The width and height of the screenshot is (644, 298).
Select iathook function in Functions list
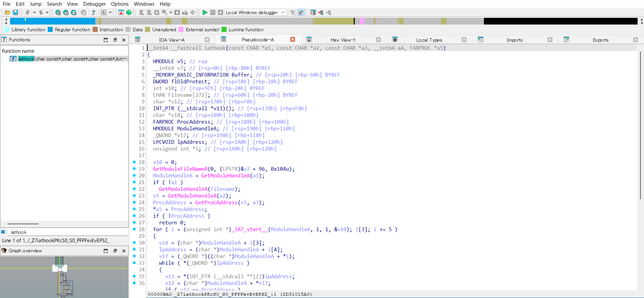68,59
